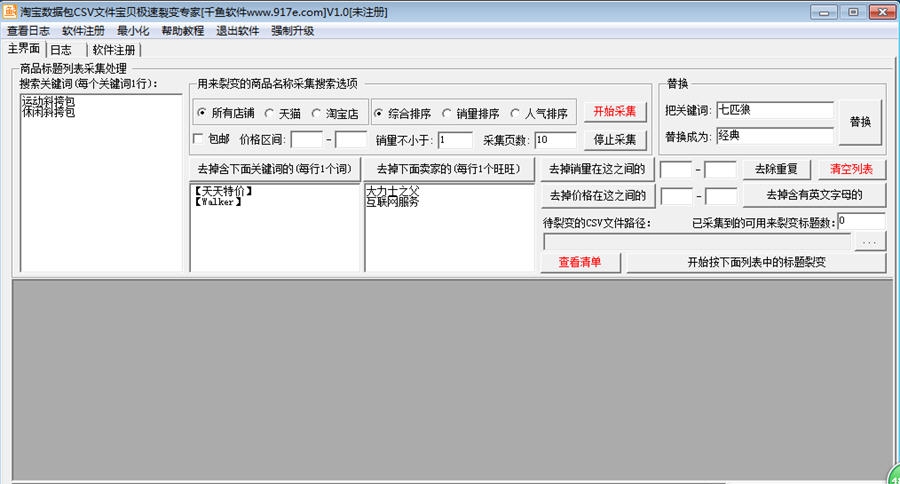Open the 帮助教程 menu
The height and width of the screenshot is (484, 900).
(183, 31)
